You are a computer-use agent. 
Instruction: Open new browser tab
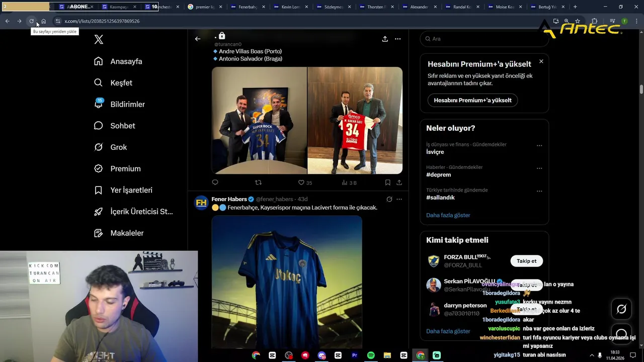click(x=575, y=7)
